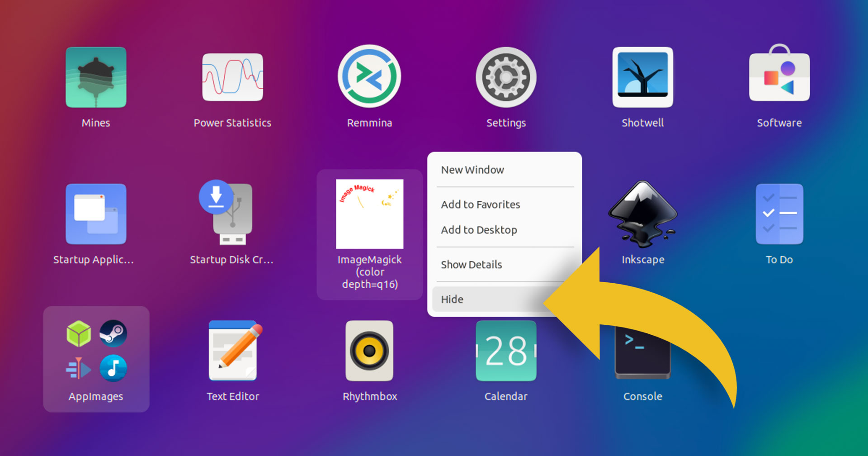Image resolution: width=868 pixels, height=456 pixels.
Task: Click the blue arrow icon in AppImages
Action: click(x=79, y=368)
